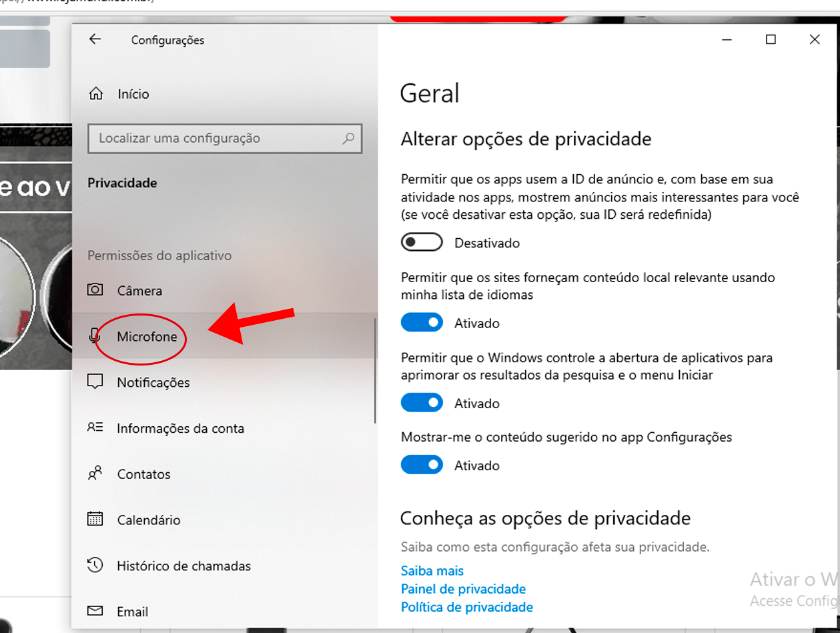Select Microfone in the sidebar
The height and width of the screenshot is (633, 840).
coord(224,336)
